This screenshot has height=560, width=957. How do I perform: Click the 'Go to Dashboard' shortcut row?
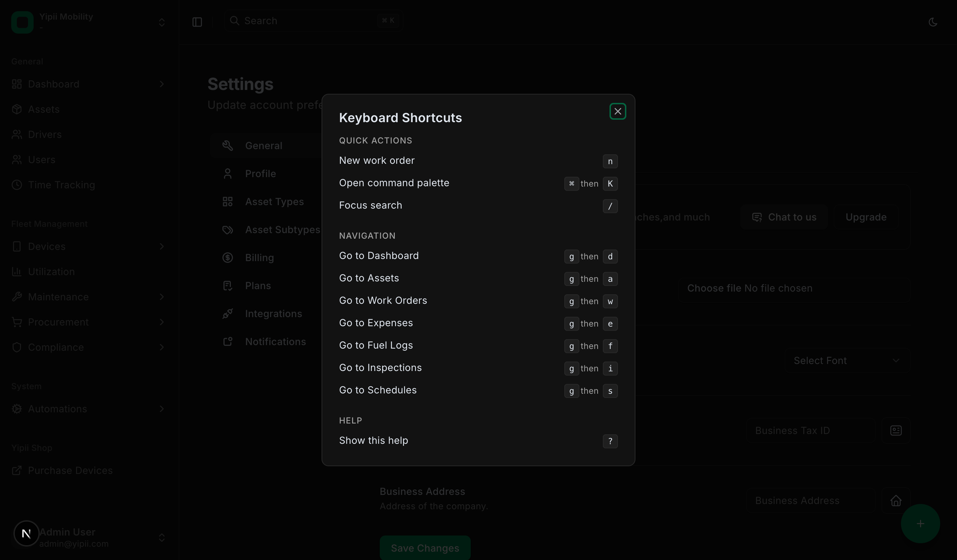pos(478,256)
